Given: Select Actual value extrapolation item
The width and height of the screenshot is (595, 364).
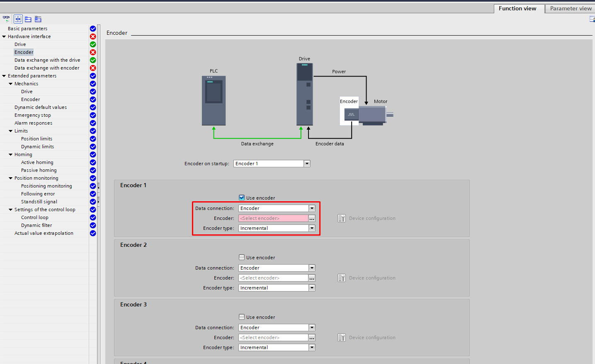Looking at the screenshot, I should (44, 233).
